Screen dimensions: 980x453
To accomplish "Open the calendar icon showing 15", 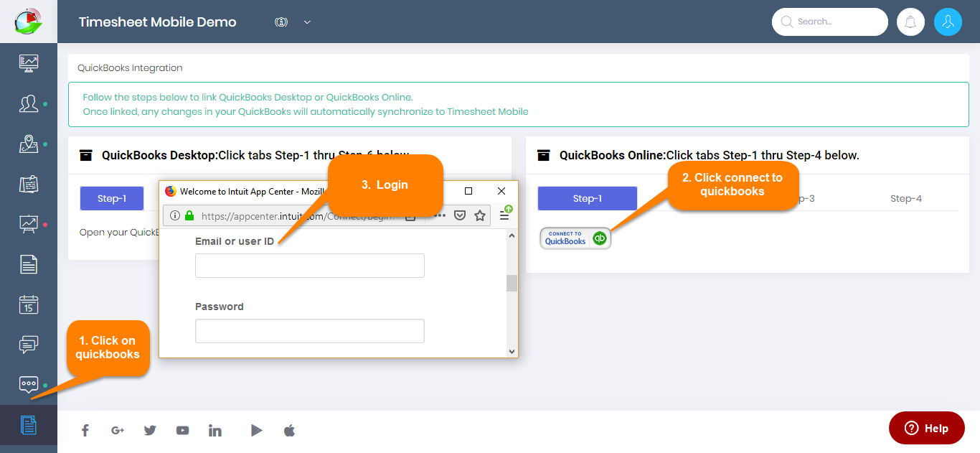I will click(29, 304).
